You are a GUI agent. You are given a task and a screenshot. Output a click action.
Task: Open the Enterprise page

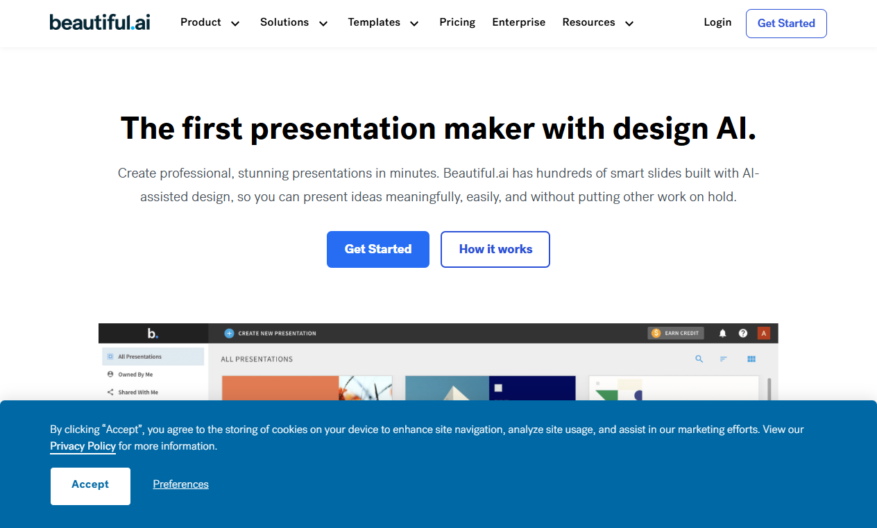(x=518, y=22)
